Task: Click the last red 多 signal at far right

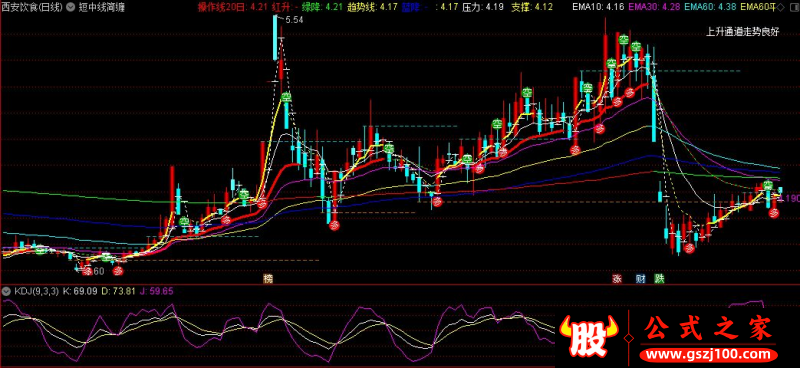Action: pos(774,213)
